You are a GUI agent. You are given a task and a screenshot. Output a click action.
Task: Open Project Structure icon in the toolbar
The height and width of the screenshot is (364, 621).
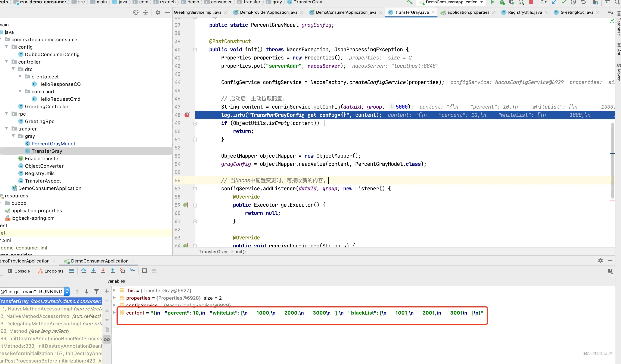tap(595, 2)
